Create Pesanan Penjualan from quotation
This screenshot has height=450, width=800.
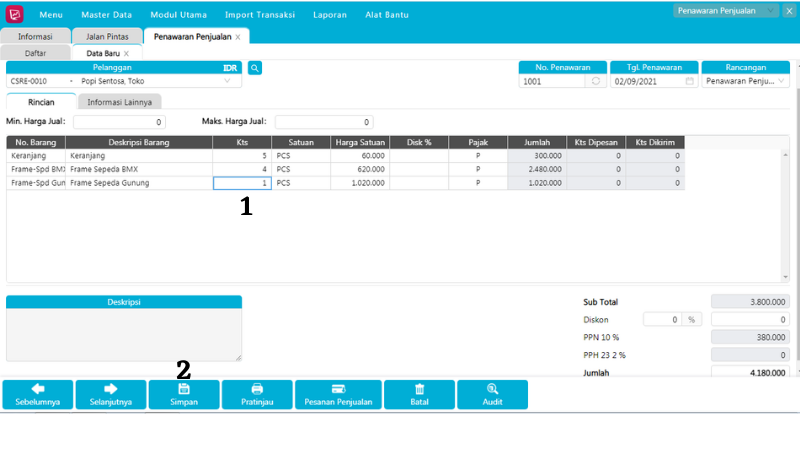click(338, 395)
